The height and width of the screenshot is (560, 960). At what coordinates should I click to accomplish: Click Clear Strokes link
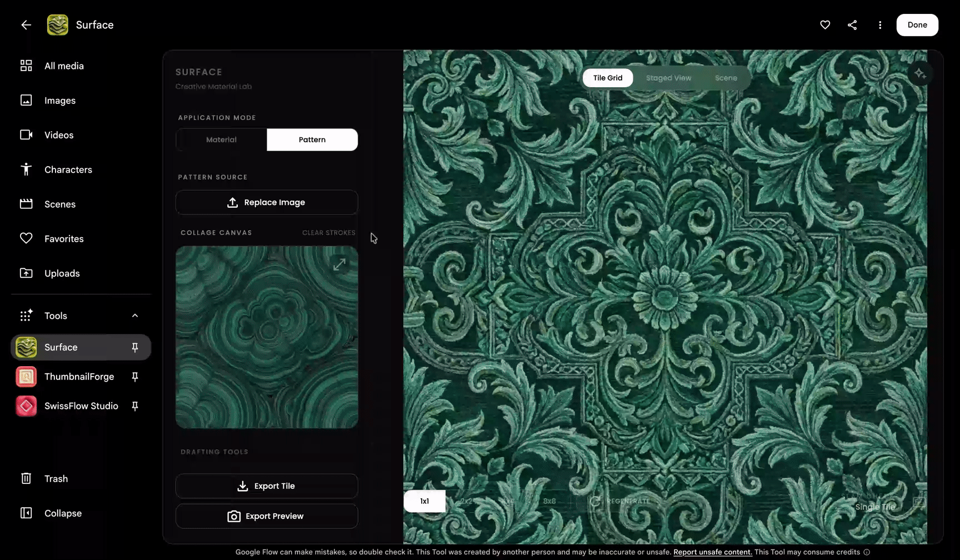[x=329, y=233]
